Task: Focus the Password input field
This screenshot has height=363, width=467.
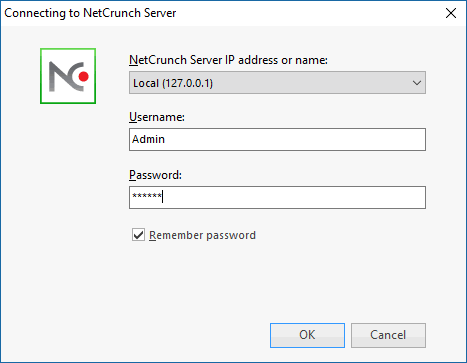Action: coord(277,197)
